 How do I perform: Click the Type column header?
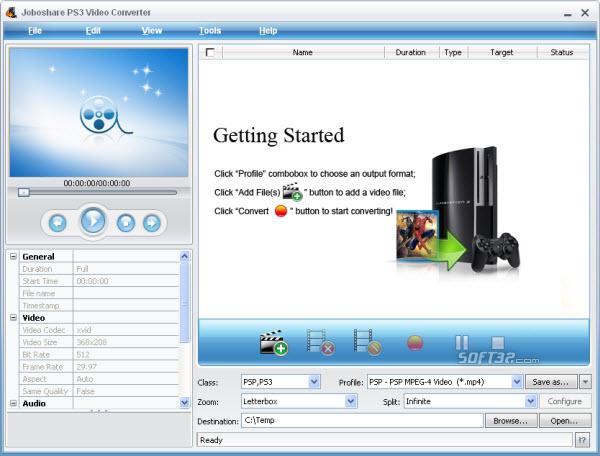point(453,52)
